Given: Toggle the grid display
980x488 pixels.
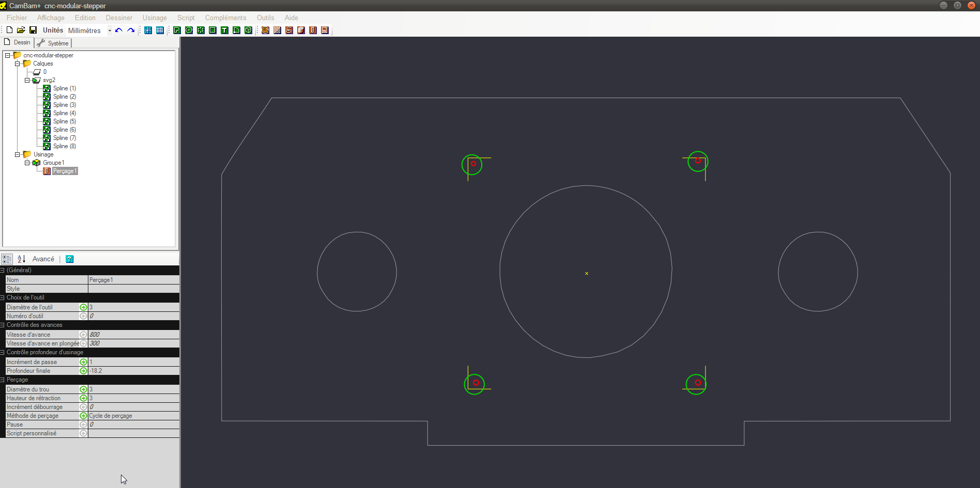Looking at the screenshot, I should (160, 30).
